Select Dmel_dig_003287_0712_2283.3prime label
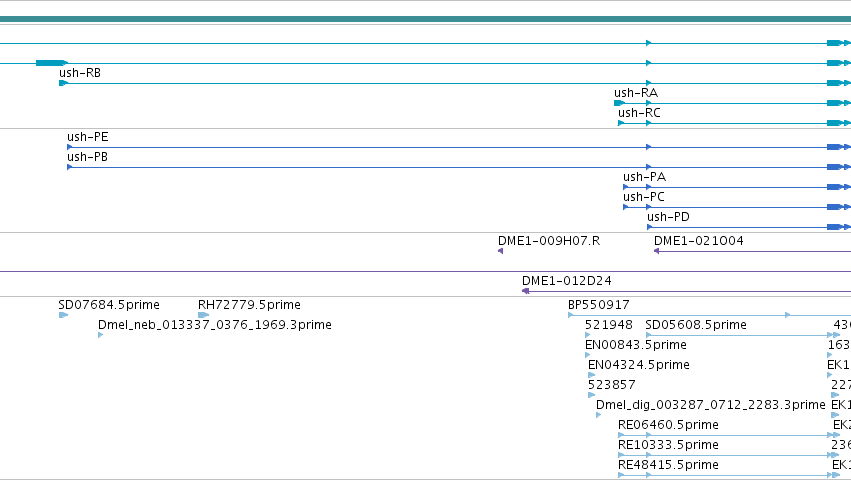The height and width of the screenshot is (480, 851). (710, 406)
